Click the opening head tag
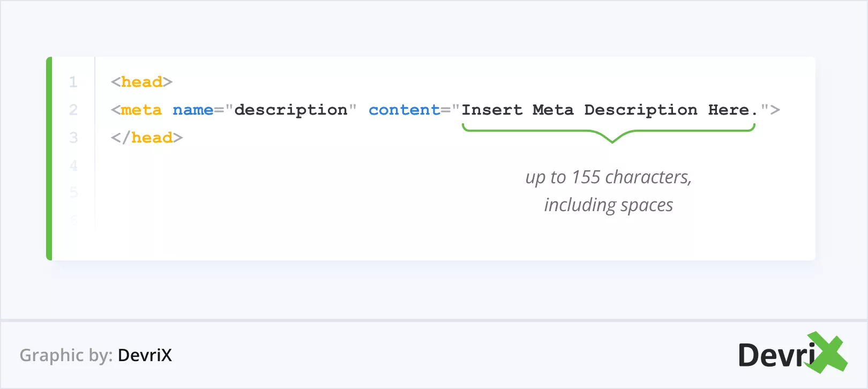 coord(141,82)
